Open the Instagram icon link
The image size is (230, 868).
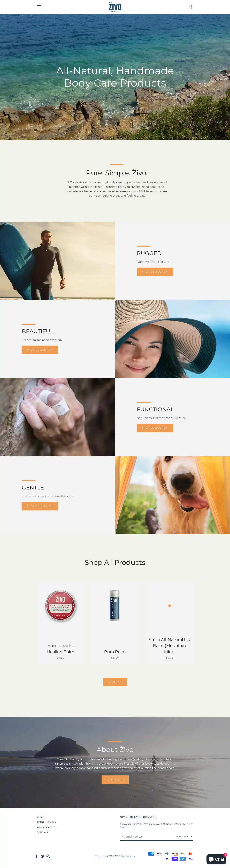pyautogui.click(x=48, y=856)
